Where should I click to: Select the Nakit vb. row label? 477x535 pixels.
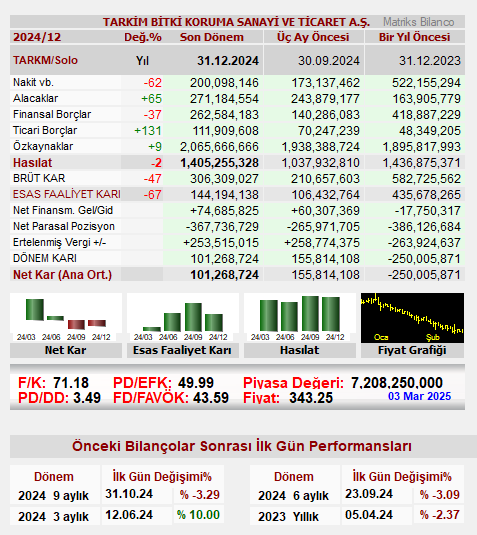click(33, 83)
